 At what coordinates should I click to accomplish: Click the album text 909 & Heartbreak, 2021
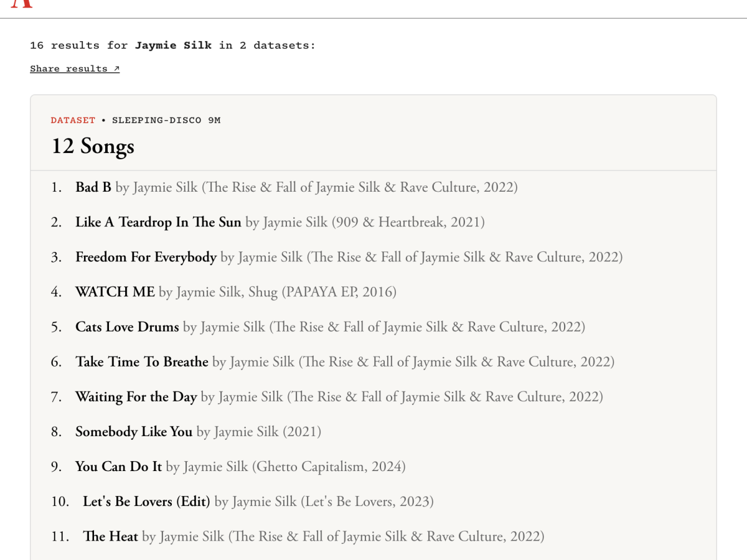(x=408, y=222)
